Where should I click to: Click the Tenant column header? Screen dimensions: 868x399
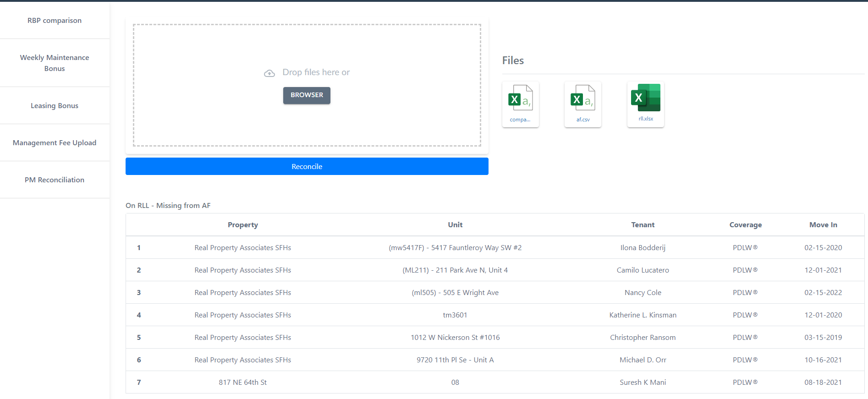[643, 225]
